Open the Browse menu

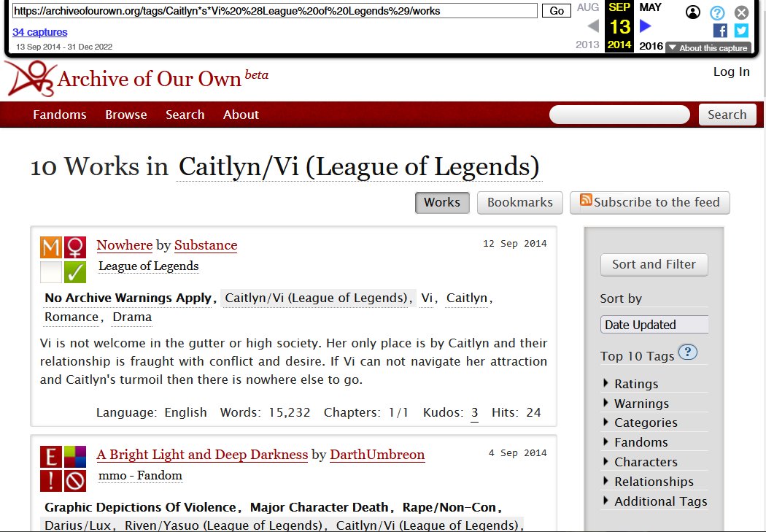126,115
